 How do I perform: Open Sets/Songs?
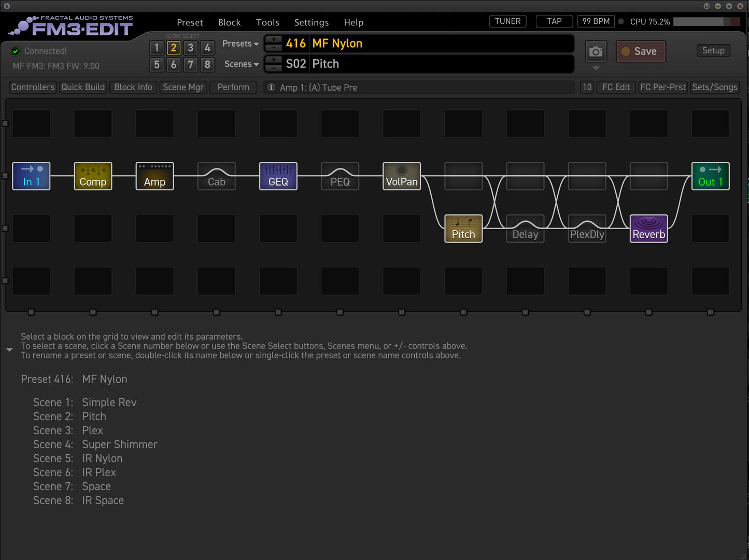[715, 87]
